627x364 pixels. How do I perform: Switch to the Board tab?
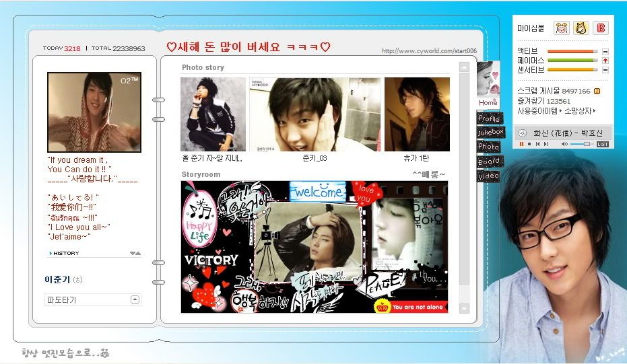(490, 161)
